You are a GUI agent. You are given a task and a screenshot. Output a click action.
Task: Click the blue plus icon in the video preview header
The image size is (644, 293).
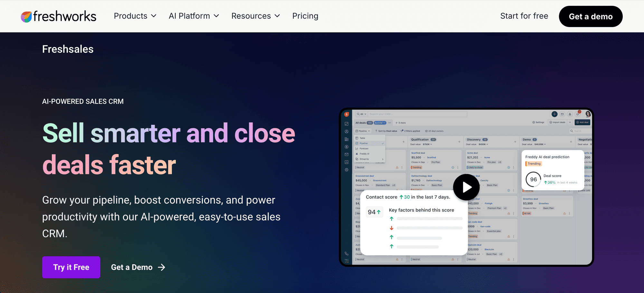point(554,114)
